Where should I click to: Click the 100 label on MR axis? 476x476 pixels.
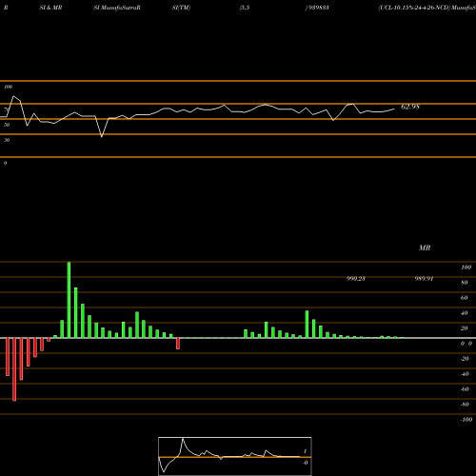coord(466,268)
